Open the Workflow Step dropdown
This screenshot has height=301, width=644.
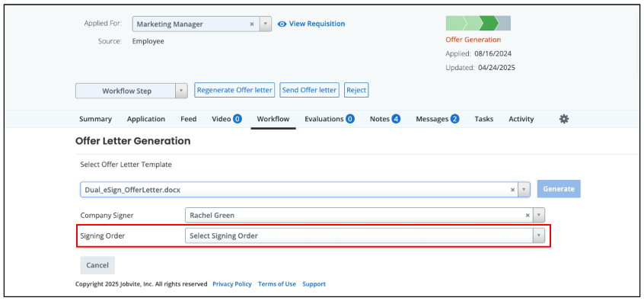pos(132,91)
